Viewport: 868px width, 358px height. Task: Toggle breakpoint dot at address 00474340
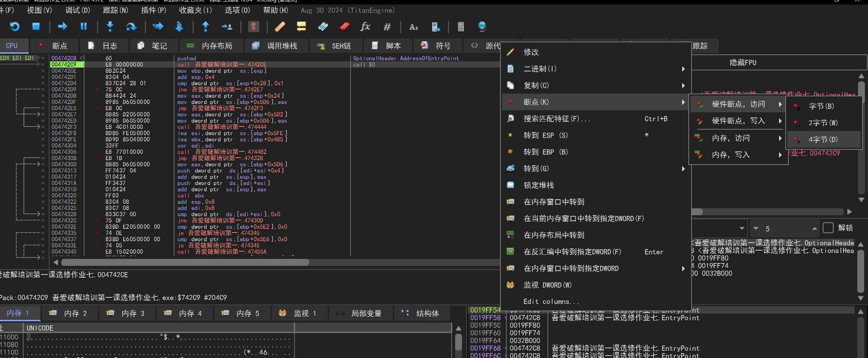[x=43, y=252]
